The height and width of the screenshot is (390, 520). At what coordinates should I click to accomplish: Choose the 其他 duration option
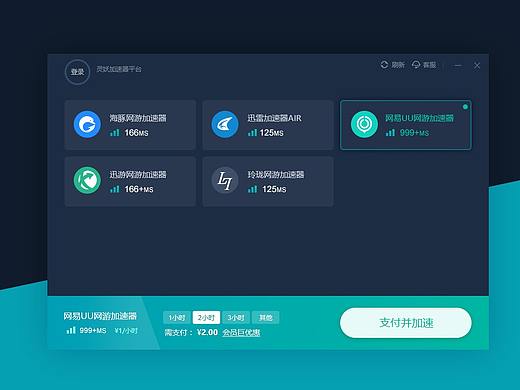pos(266,317)
